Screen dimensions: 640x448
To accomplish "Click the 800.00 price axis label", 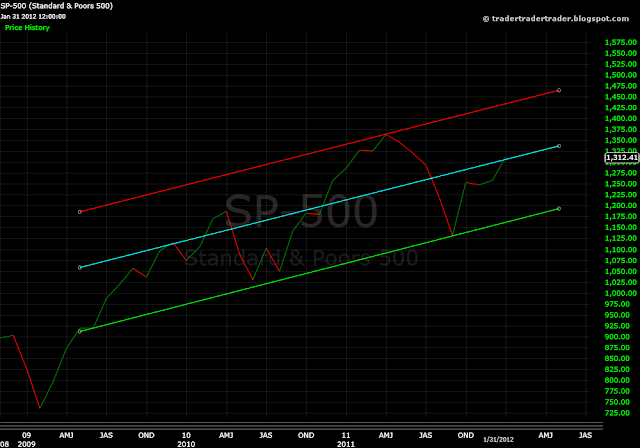I will [x=617, y=380].
